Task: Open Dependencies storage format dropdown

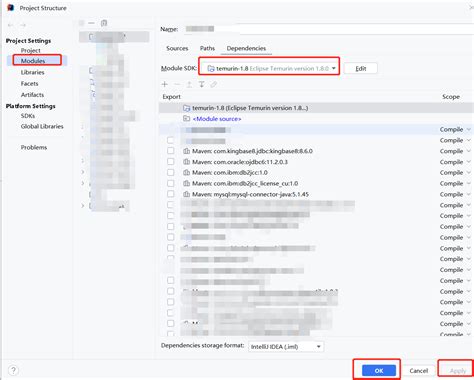Action: tap(286, 347)
